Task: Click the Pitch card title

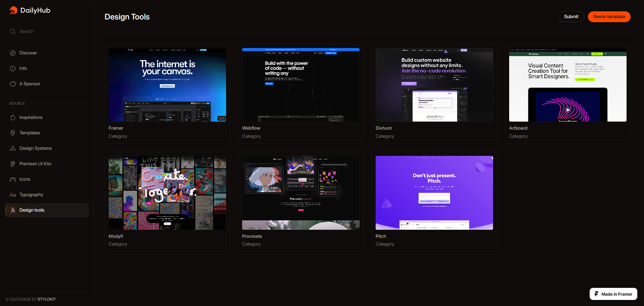Action: point(381,236)
